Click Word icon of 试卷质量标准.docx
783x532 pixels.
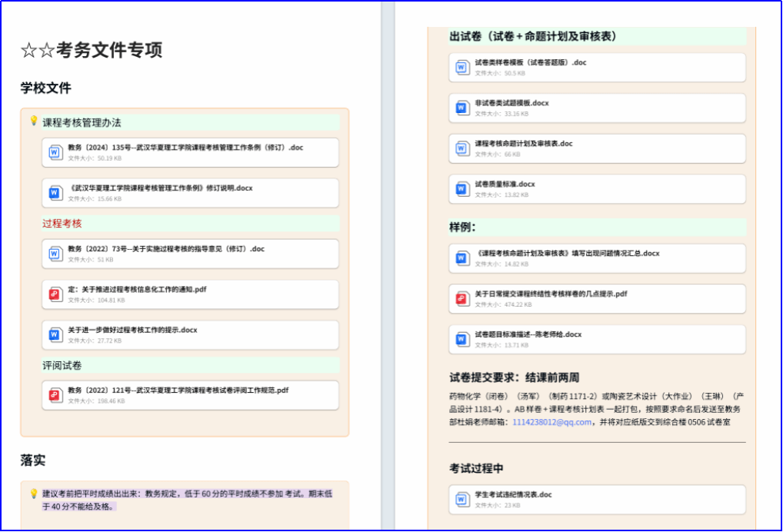461,189
